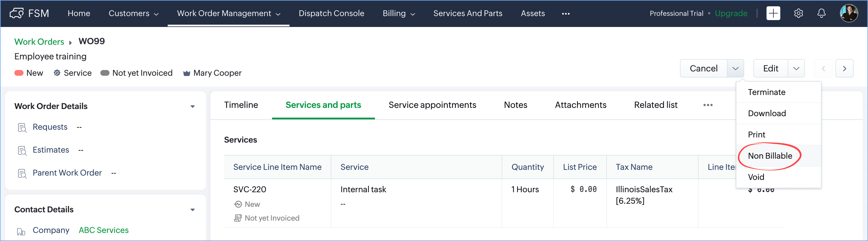Viewport: 868px width, 241px height.
Task: Open the settings gear icon
Action: tap(798, 13)
